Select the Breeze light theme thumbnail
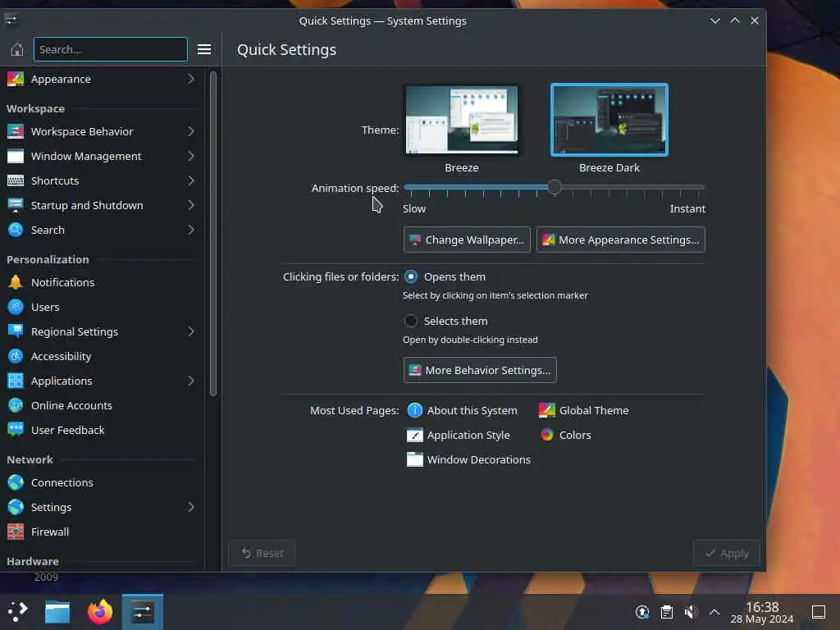The image size is (840, 630). (x=462, y=120)
